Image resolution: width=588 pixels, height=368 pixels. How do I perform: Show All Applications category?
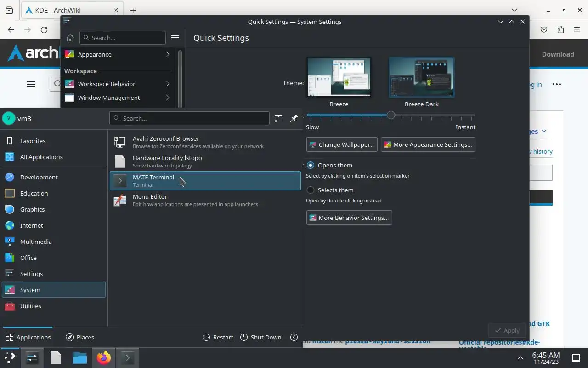(54, 157)
